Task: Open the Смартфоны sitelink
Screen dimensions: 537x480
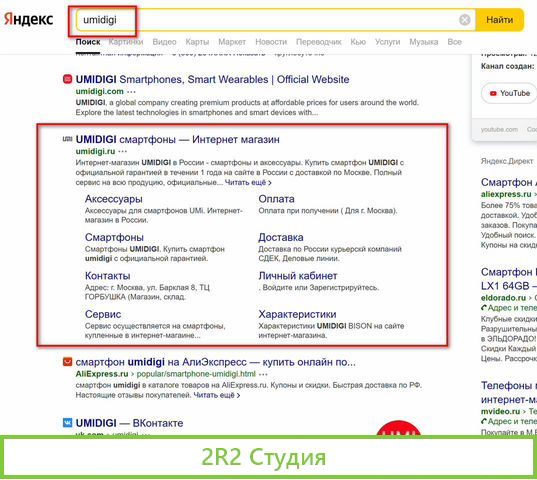Action: click(114, 237)
